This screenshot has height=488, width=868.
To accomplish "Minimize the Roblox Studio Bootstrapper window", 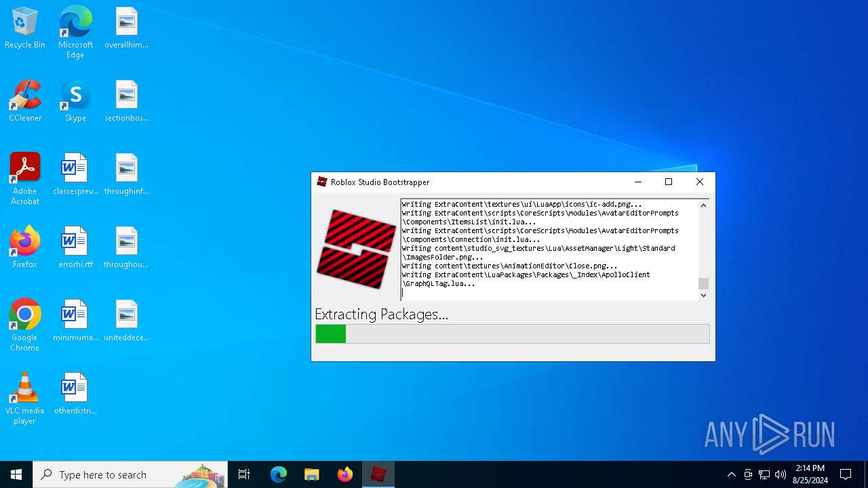I will (637, 182).
